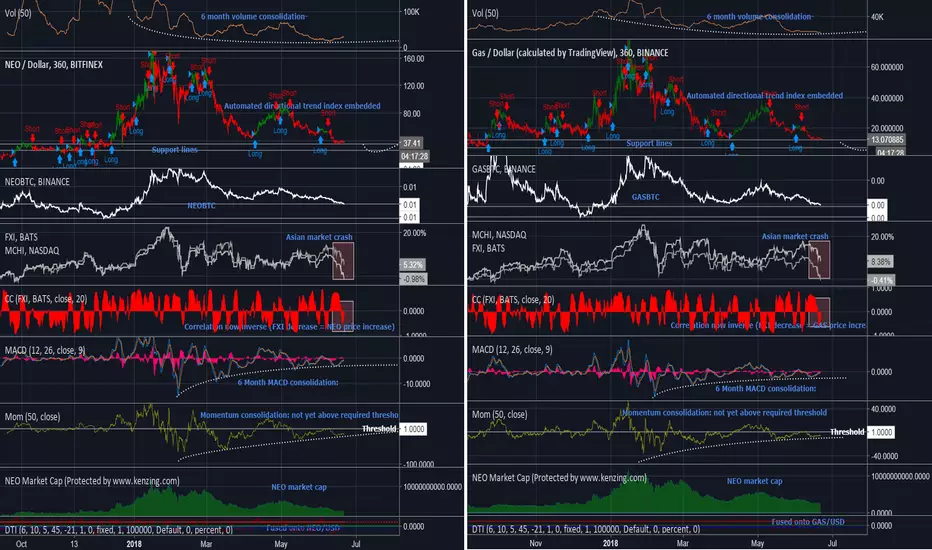Screen dimensions: 932x550
Task: Click the blue NEOBTC annotation text
Action: point(201,206)
